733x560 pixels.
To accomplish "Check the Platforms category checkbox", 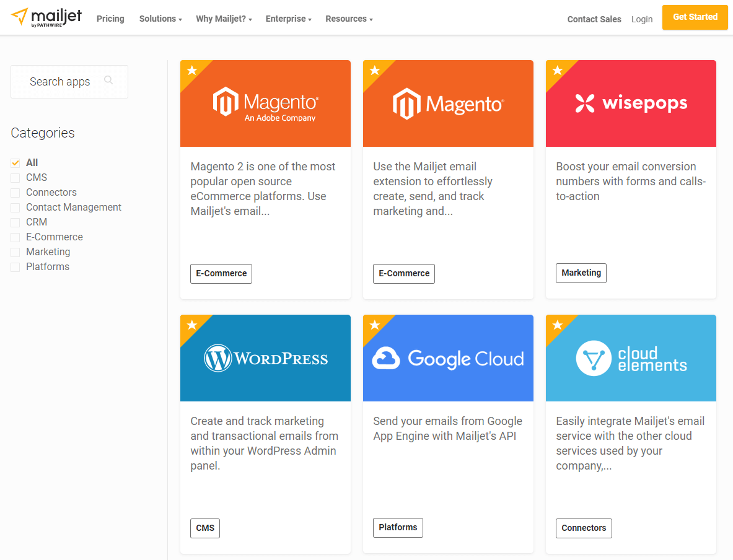I will coord(15,268).
